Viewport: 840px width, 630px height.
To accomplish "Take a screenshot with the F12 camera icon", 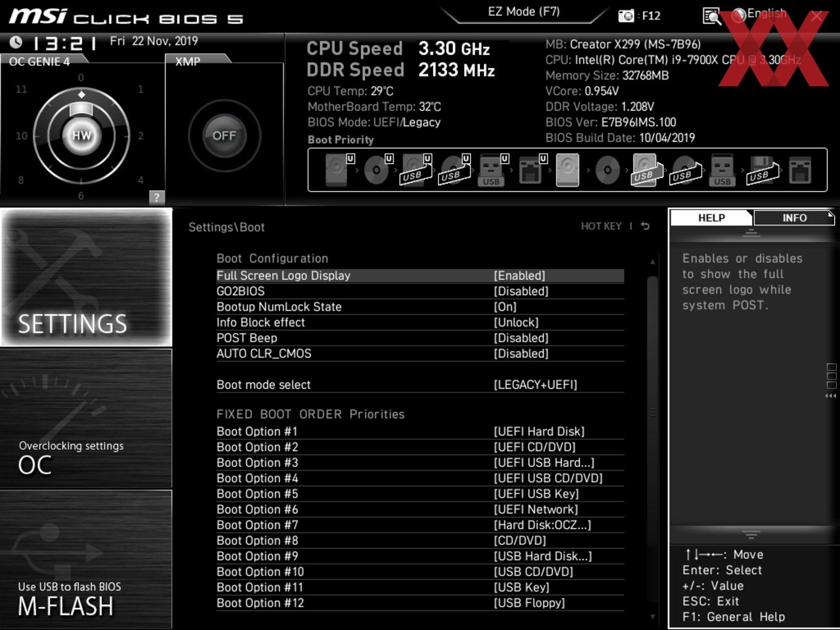I will (x=626, y=15).
